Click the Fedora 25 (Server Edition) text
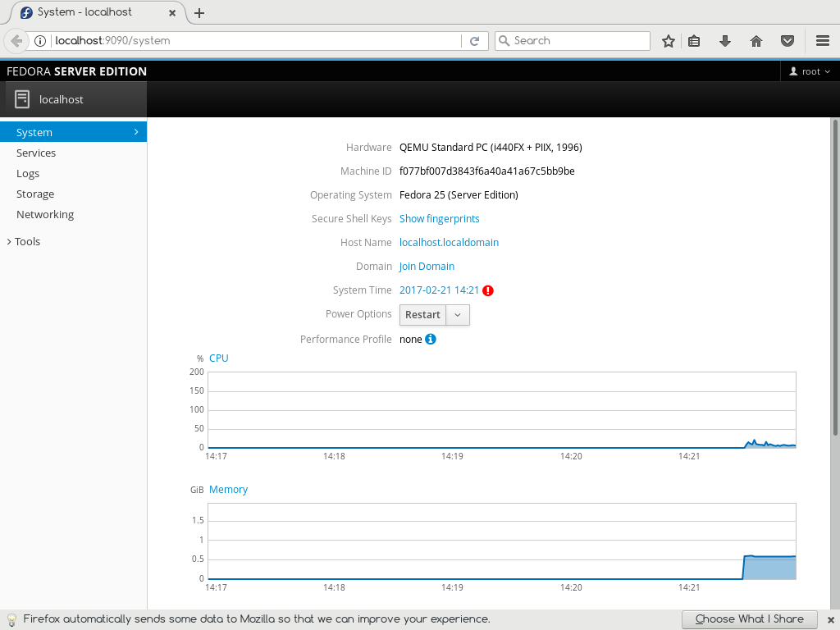840x630 pixels. (x=459, y=195)
